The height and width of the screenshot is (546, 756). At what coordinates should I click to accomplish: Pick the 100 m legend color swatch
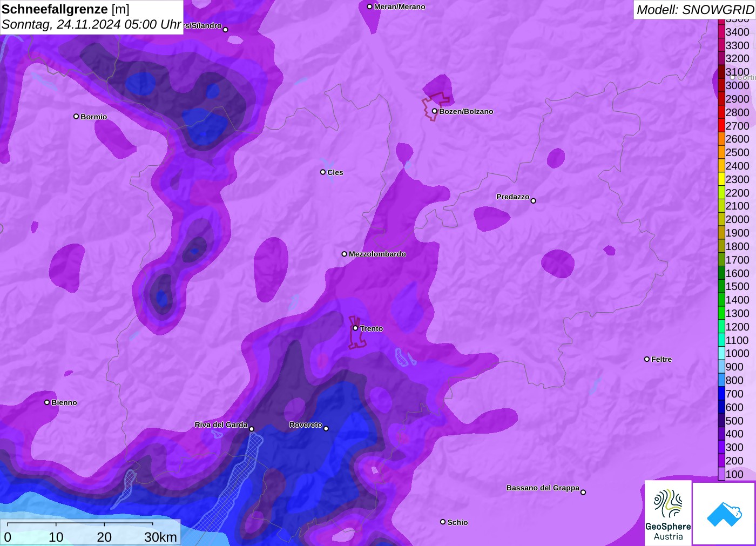click(x=721, y=474)
